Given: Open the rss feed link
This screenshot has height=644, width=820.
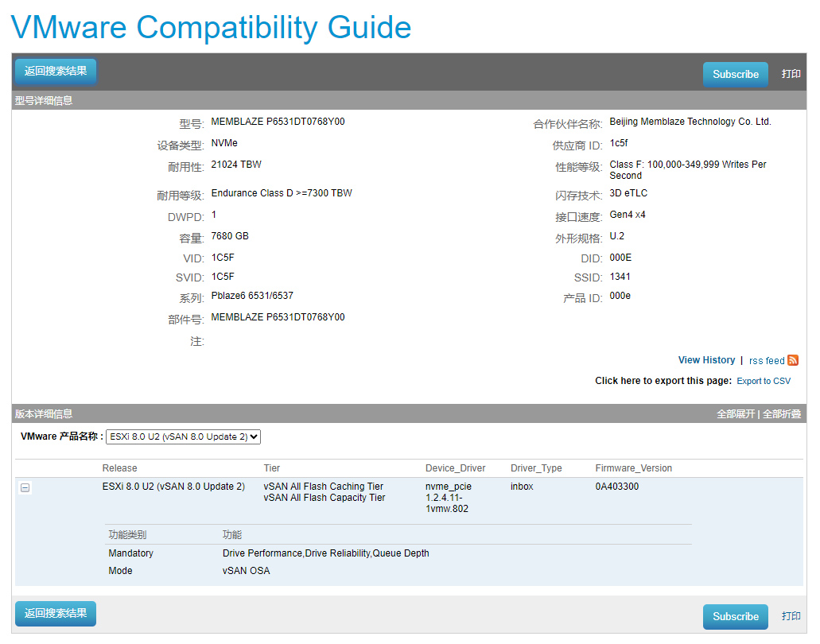Looking at the screenshot, I should 767,361.
